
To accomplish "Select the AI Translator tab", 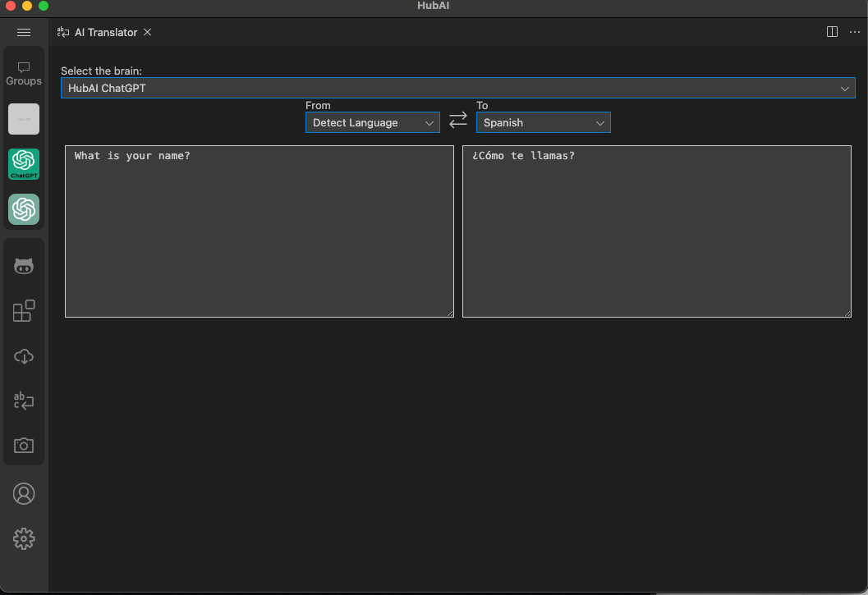I will [x=105, y=32].
